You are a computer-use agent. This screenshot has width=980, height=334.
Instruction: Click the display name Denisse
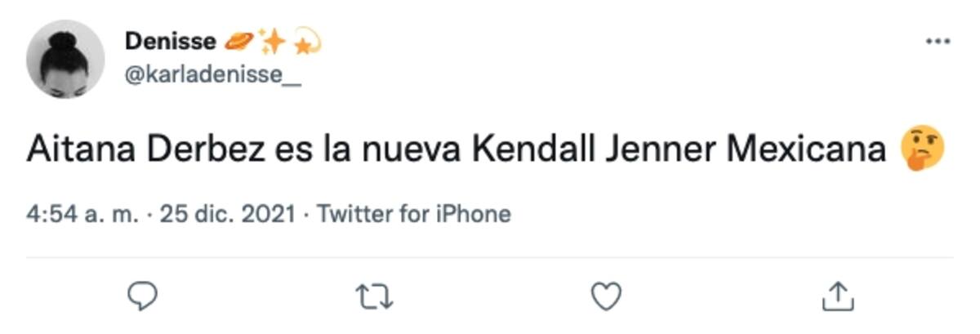(171, 41)
